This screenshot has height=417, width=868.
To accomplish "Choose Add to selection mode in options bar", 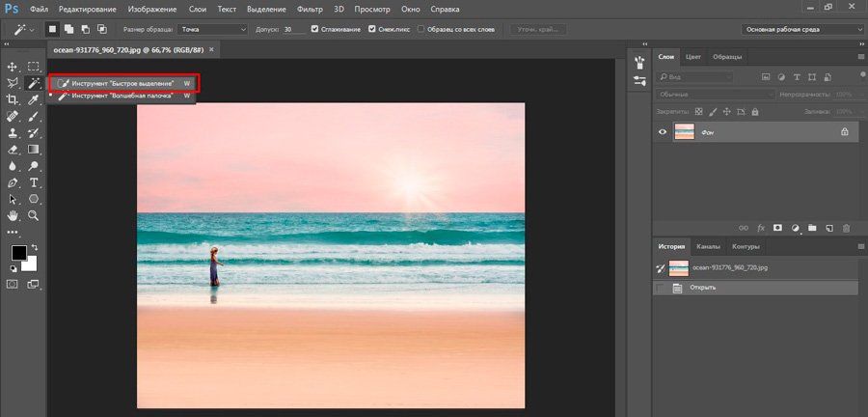I will click(x=68, y=29).
